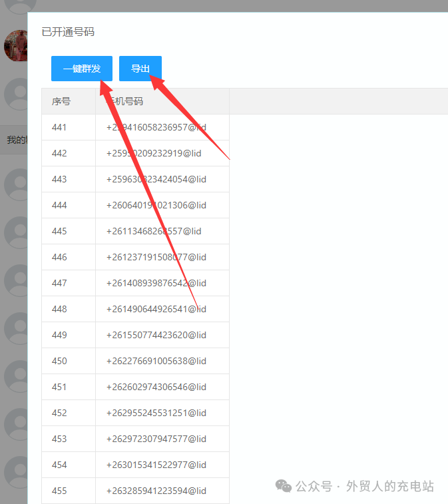Click the number +262276691005638@lid
The image size is (448, 504).
coord(156,362)
